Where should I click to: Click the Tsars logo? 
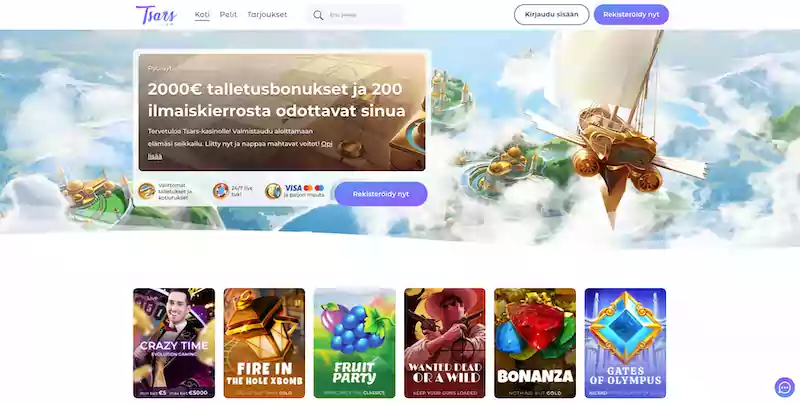156,15
